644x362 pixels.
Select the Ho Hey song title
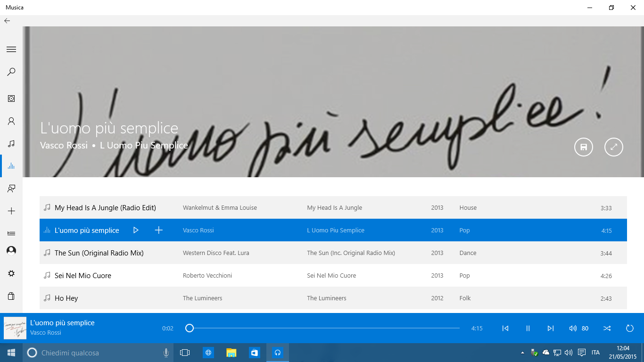[x=66, y=298]
